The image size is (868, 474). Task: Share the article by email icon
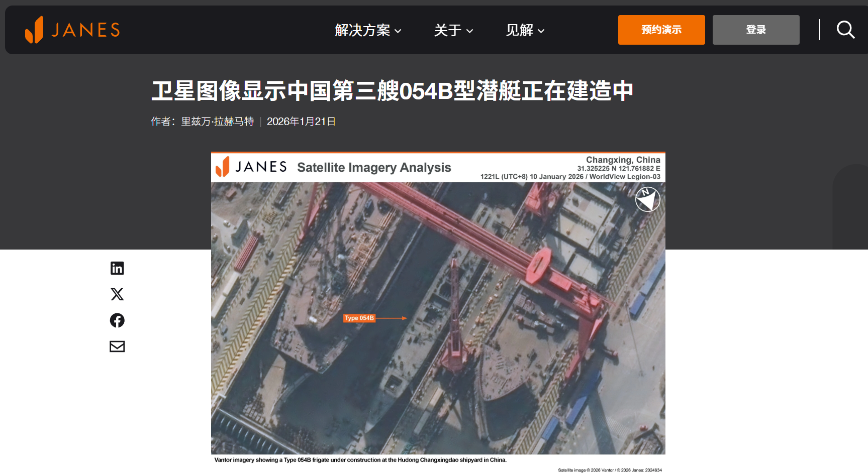[117, 346]
